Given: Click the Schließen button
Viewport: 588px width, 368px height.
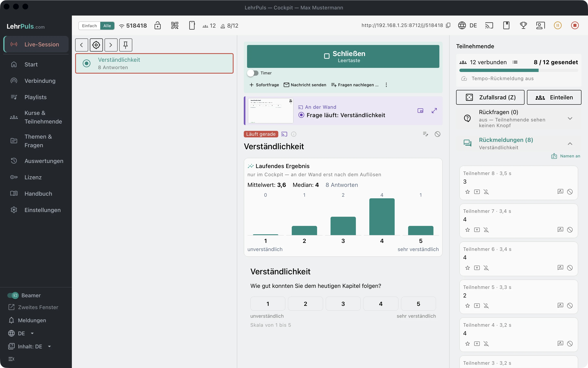Looking at the screenshot, I should (343, 56).
